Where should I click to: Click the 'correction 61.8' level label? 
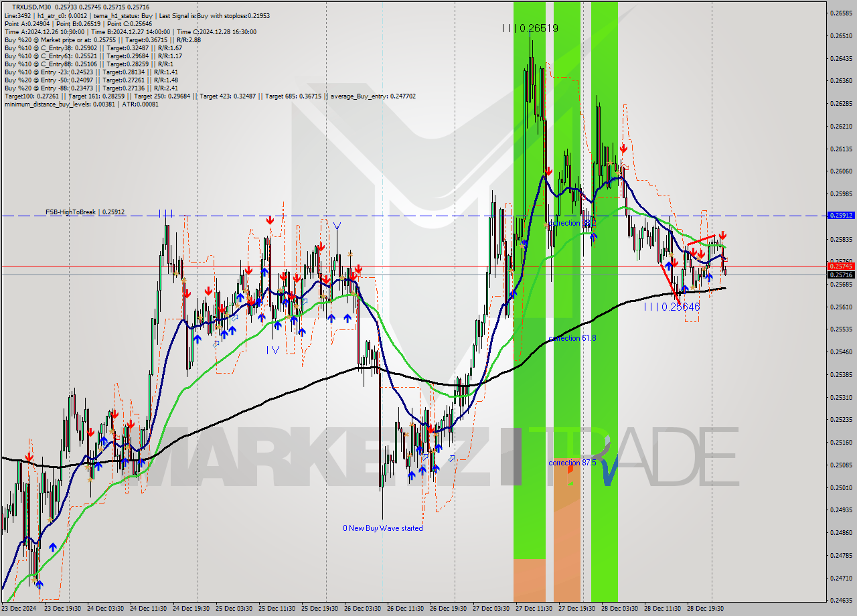[x=572, y=338]
